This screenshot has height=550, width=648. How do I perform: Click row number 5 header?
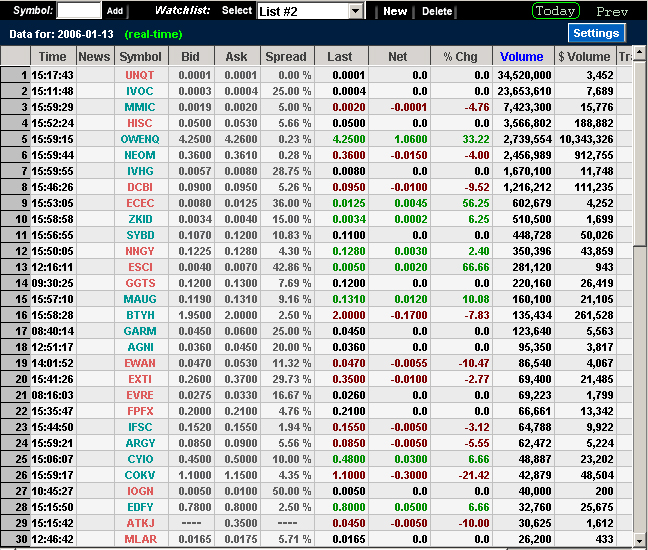click(x=16, y=139)
